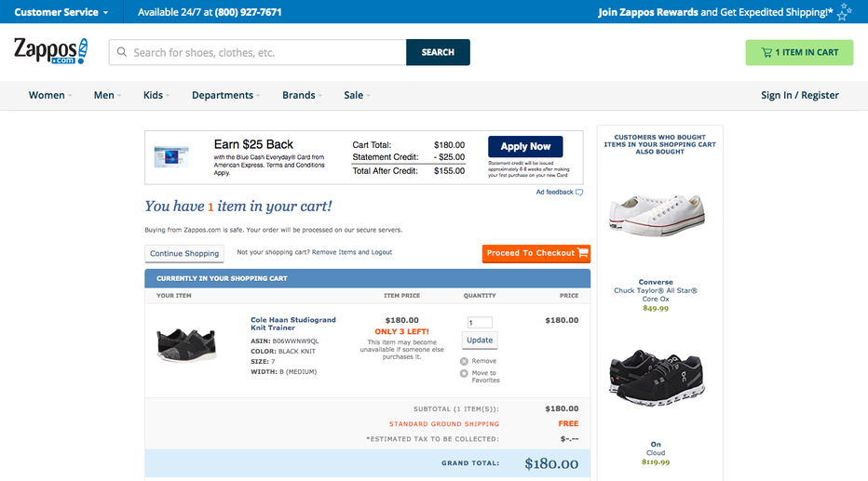Open the white Converse shoe image

657,215
